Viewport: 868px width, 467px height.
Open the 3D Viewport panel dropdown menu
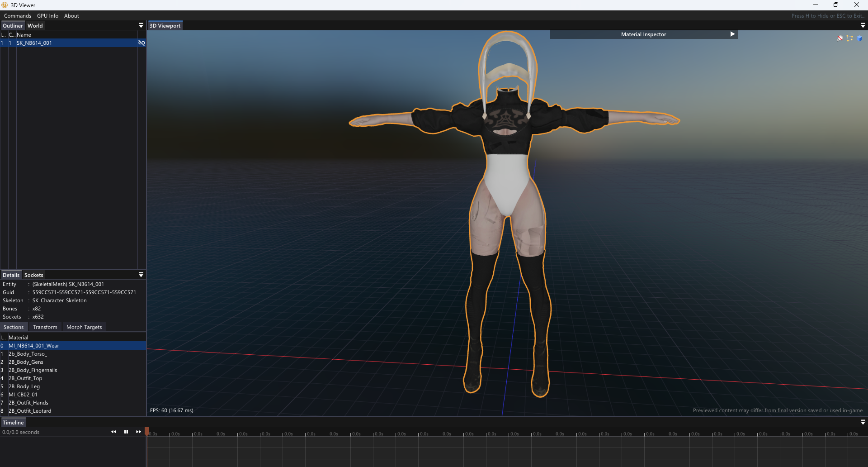coord(863,25)
